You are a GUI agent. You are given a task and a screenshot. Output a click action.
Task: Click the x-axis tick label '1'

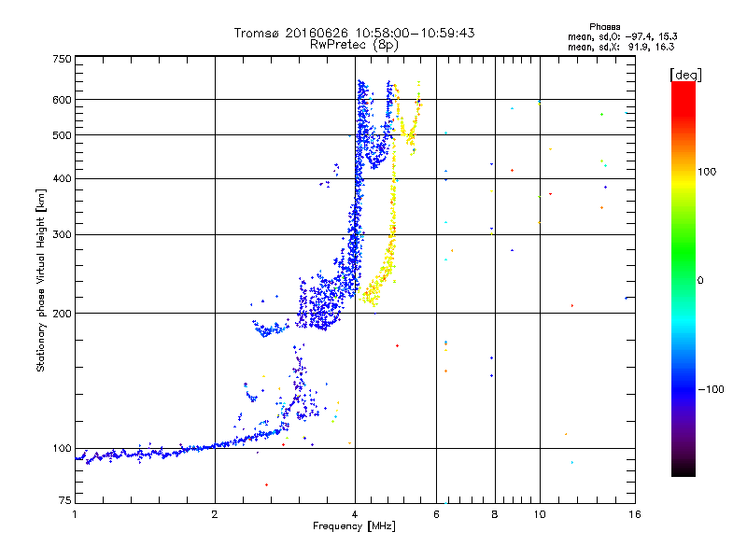75,514
